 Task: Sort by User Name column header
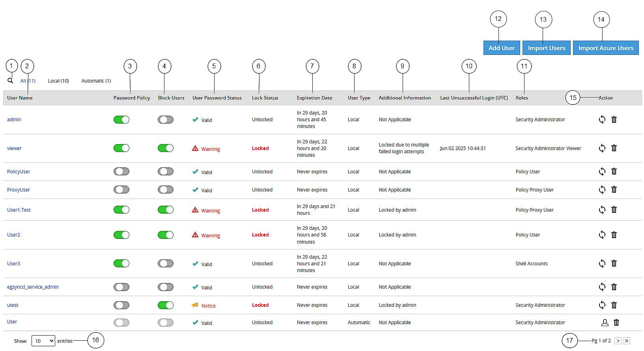click(20, 98)
